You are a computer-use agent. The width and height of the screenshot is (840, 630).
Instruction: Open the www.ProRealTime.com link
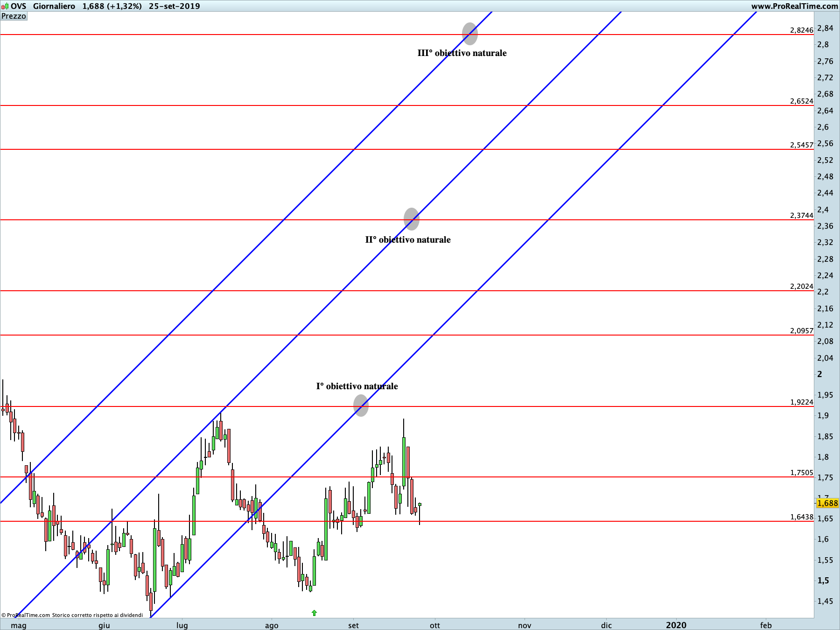tap(794, 6)
